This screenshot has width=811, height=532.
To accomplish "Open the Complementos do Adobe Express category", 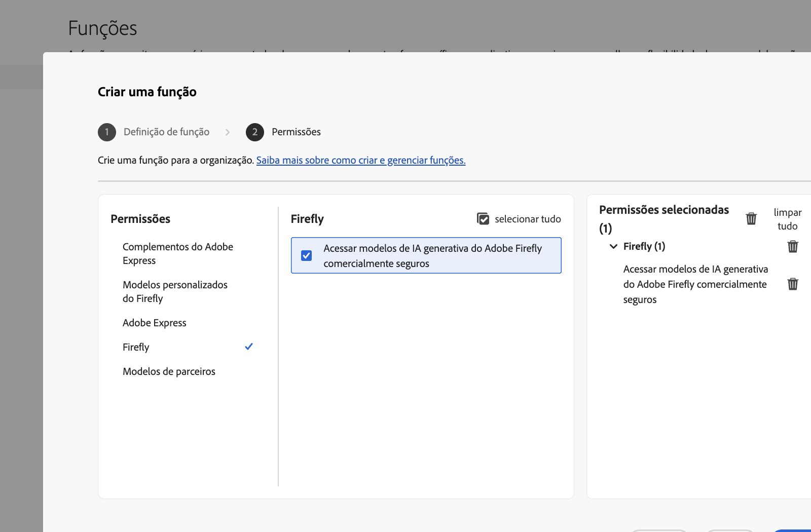I will [x=177, y=253].
